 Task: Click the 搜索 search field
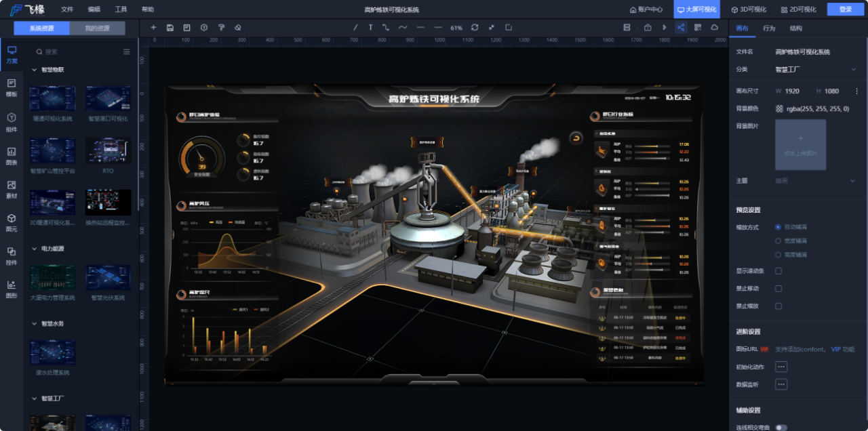pos(78,52)
